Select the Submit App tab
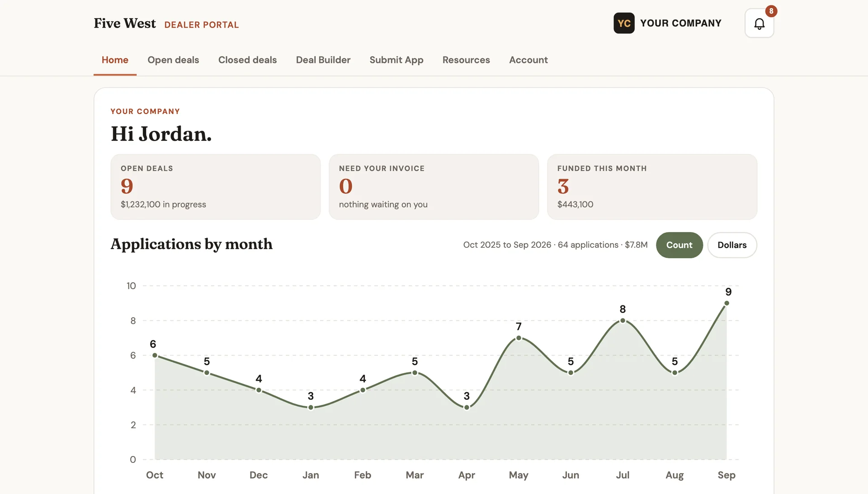Image resolution: width=868 pixels, height=494 pixels. (396, 60)
